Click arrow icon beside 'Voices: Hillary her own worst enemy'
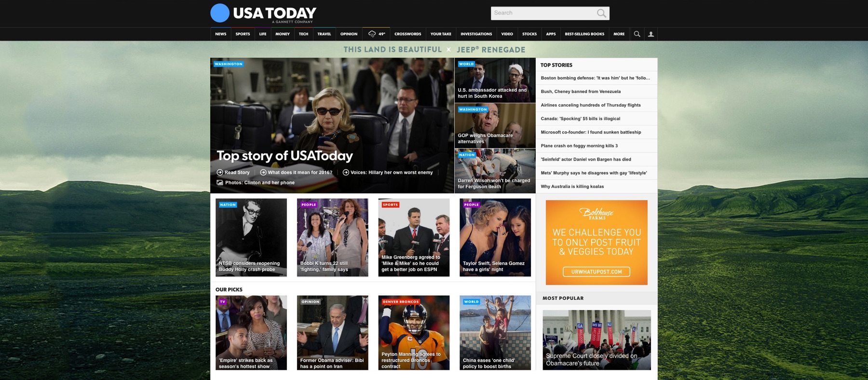Viewport: 868px width, 380px height. pos(346,172)
